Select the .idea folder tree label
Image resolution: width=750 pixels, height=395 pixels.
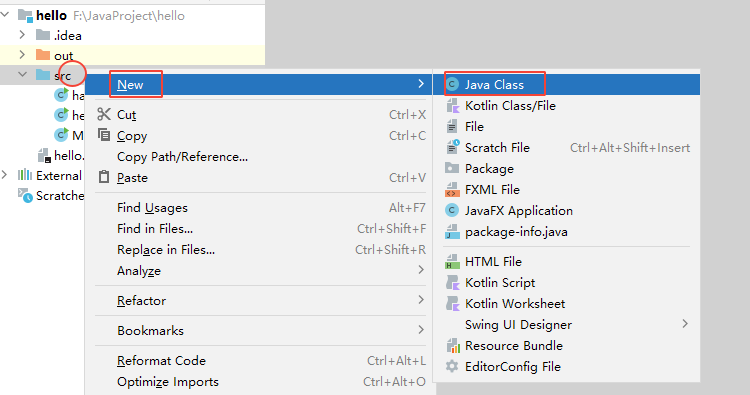pos(67,36)
